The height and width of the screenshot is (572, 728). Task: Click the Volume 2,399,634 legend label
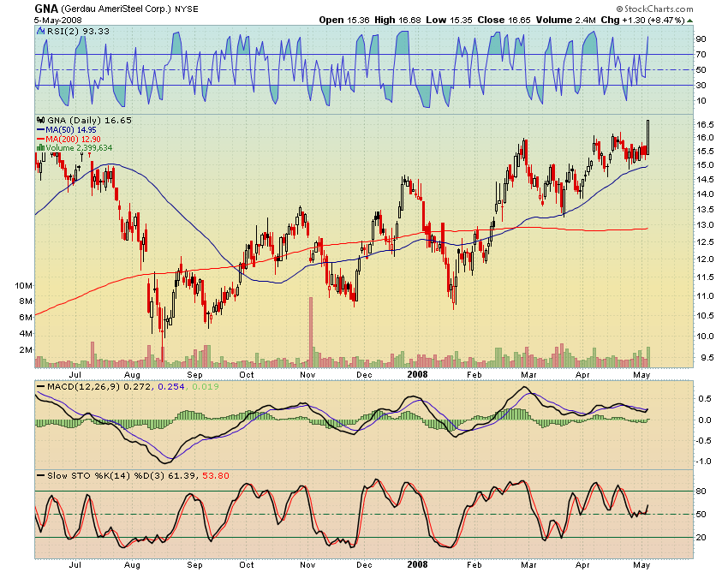79,148
